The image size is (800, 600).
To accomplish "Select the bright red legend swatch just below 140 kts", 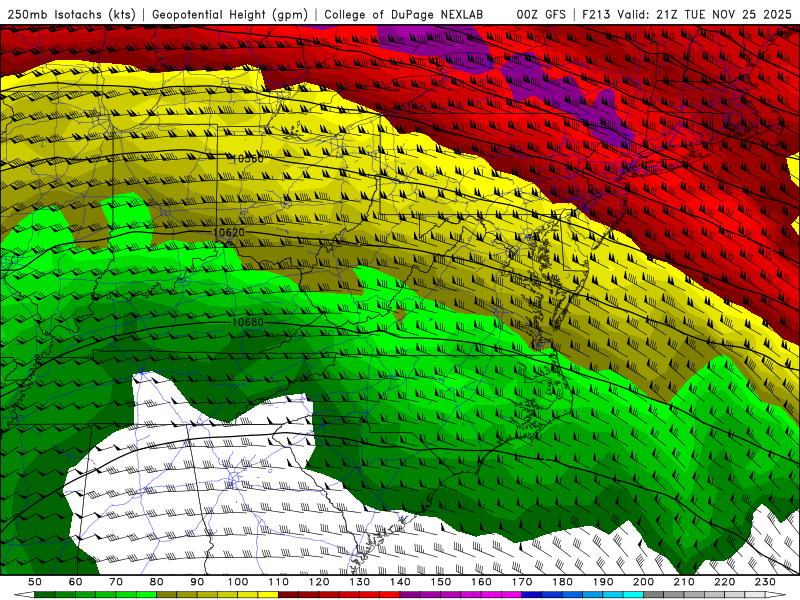I will pos(390,594).
